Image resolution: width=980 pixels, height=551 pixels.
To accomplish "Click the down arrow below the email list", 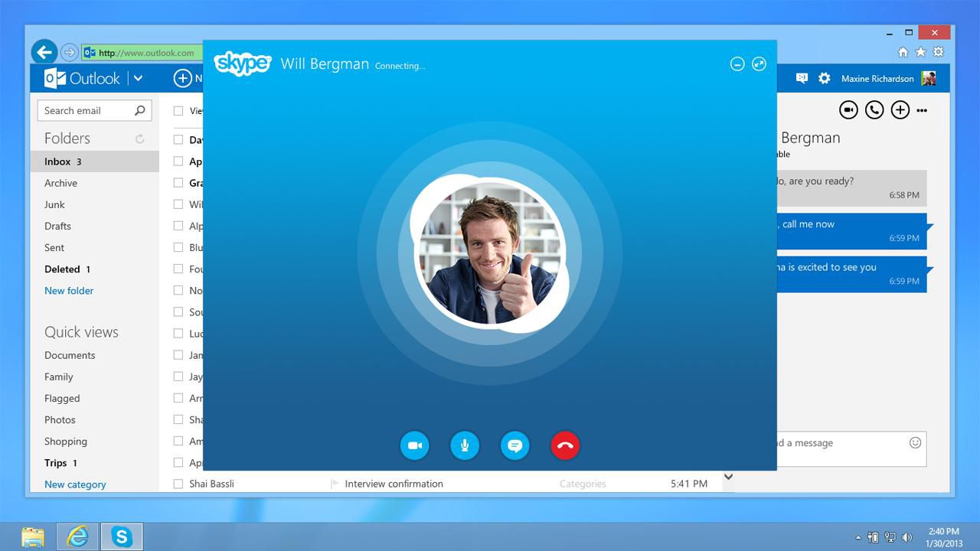I will 728,476.
